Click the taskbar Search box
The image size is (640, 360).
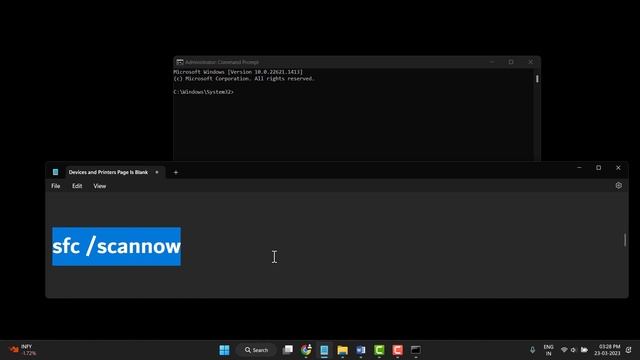(256, 350)
